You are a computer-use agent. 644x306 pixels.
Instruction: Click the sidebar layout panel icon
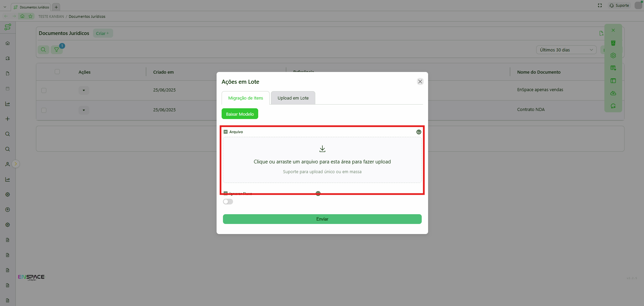point(613,81)
